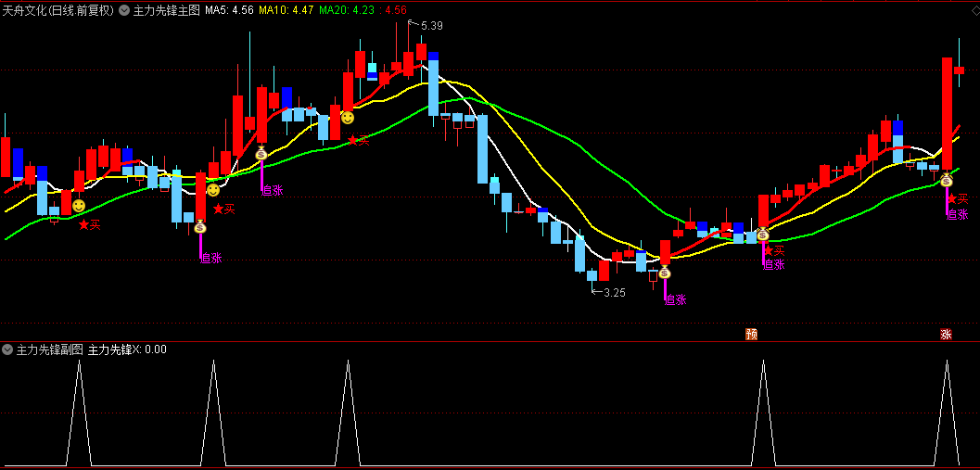Viewport: 980px width, 470px height.
Task: Click the 追涨 label below the 3.25 low
Action: pyautogui.click(x=676, y=300)
